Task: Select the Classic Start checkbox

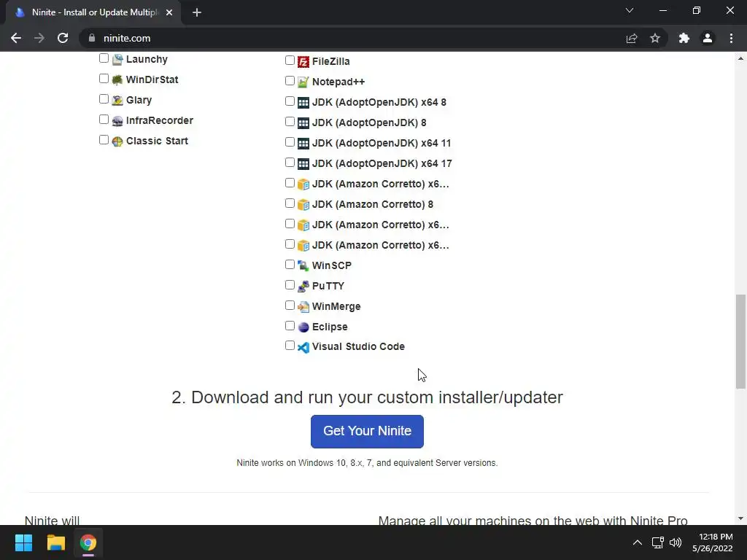Action: pos(104,139)
